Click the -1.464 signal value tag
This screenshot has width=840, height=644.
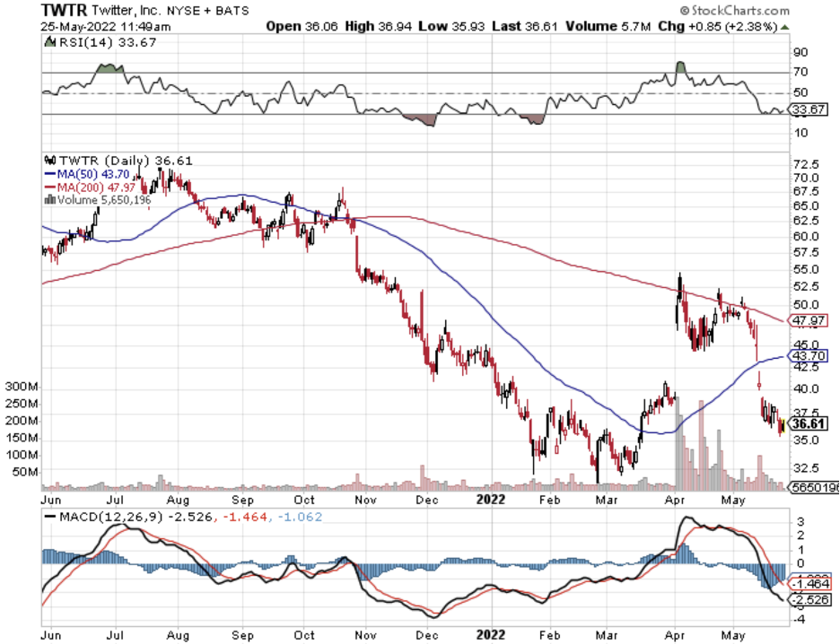click(810, 584)
